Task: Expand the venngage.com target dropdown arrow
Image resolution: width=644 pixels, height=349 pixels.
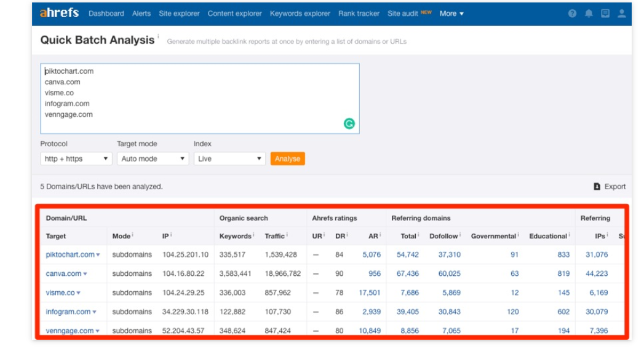Action: click(97, 331)
